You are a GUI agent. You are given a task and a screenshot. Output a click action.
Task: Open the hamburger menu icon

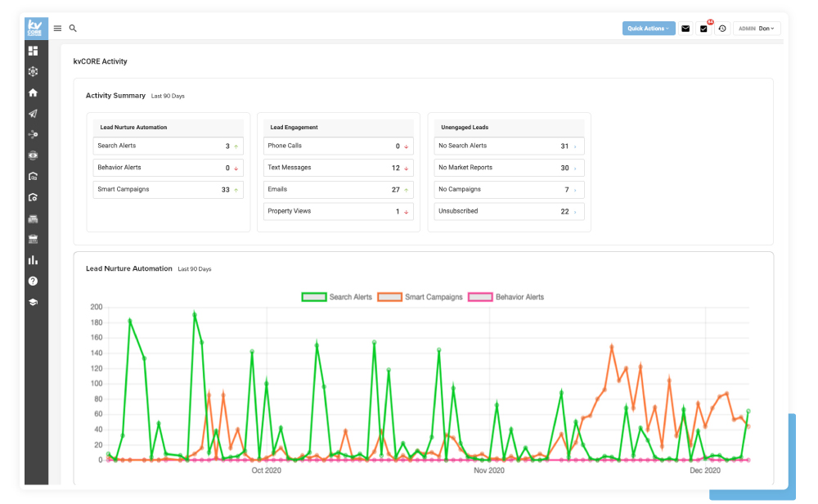pyautogui.click(x=57, y=28)
